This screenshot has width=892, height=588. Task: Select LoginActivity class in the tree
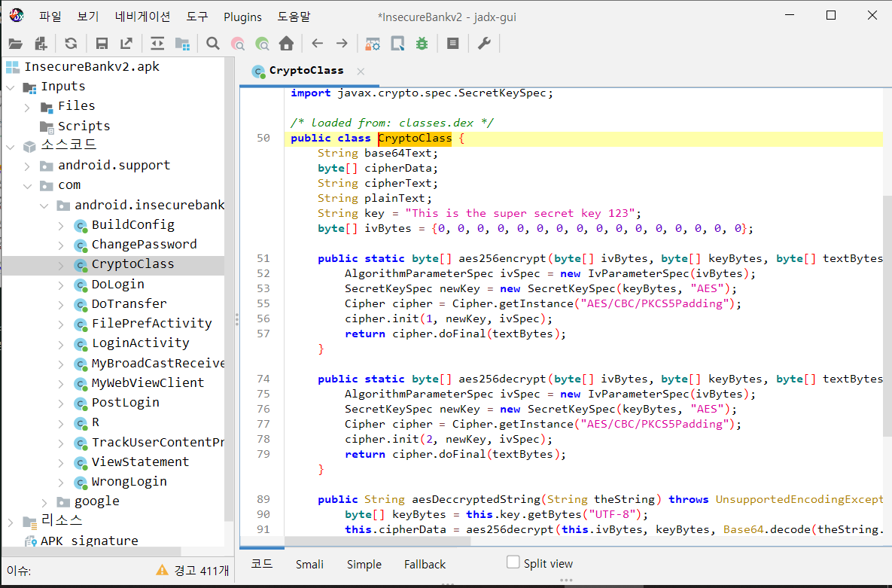point(140,343)
